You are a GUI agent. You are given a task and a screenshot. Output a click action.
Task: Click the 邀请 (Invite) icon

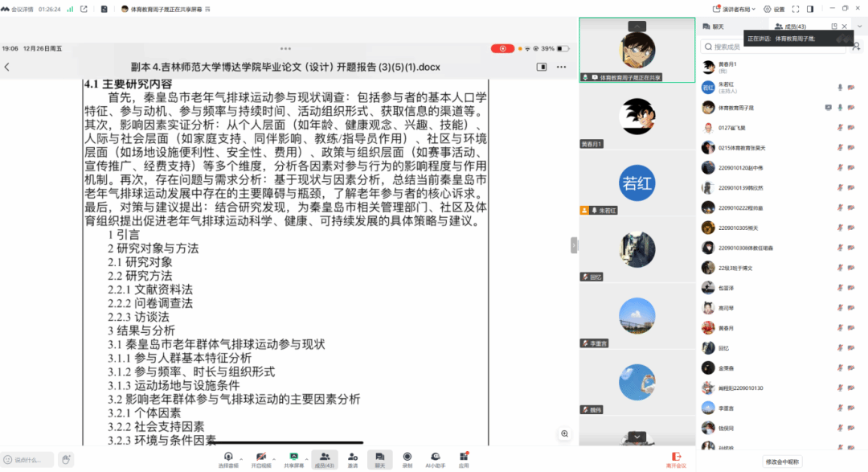point(353,458)
